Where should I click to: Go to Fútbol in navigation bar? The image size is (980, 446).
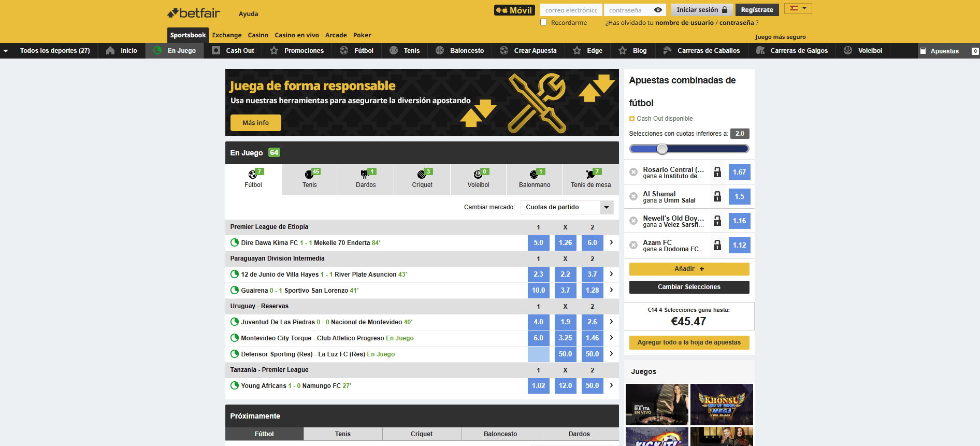pyautogui.click(x=357, y=51)
